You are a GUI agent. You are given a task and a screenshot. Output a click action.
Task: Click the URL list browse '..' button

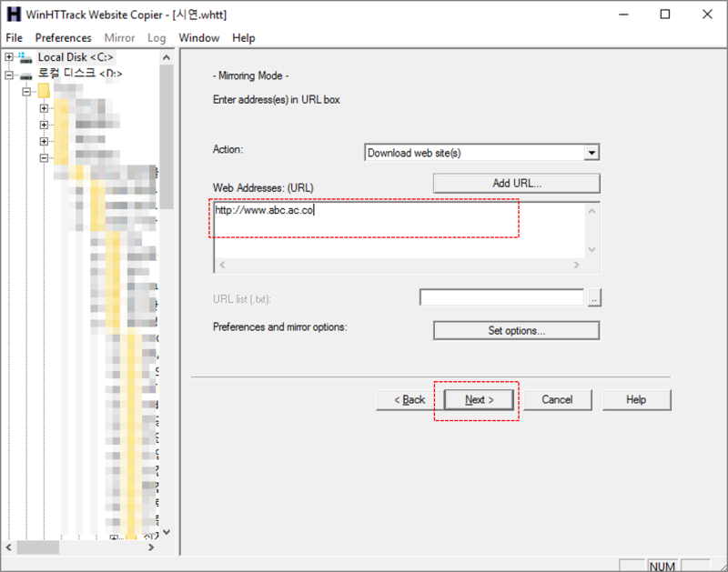594,298
